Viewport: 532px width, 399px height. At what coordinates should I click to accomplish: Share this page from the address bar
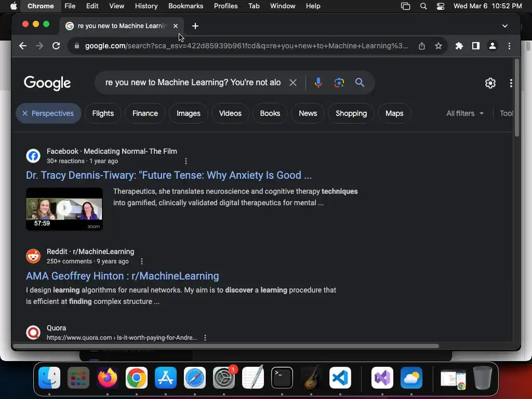[x=422, y=46]
